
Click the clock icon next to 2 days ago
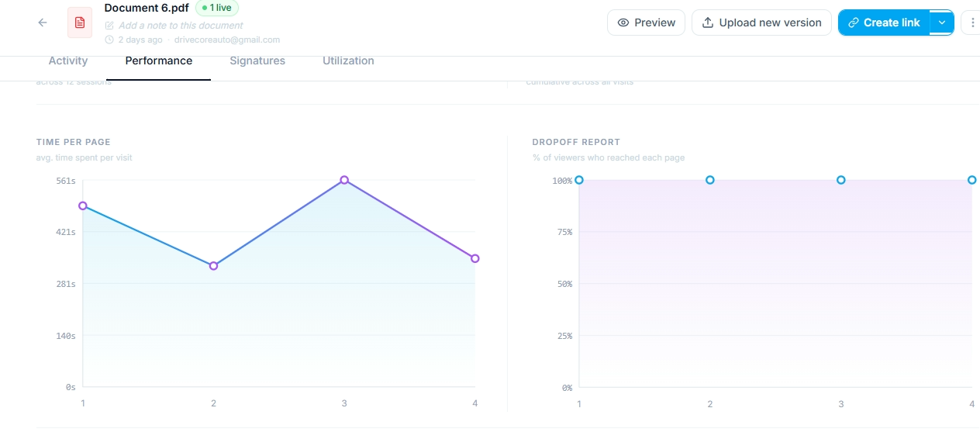(x=109, y=40)
